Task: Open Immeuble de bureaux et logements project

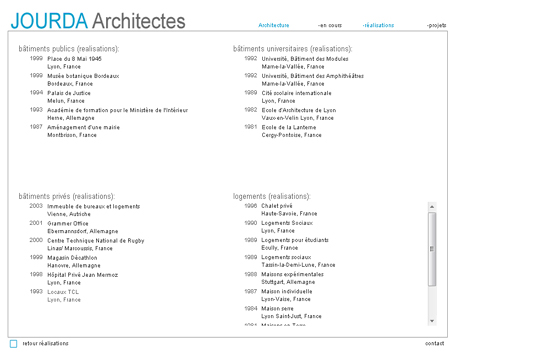Action: click(x=94, y=207)
